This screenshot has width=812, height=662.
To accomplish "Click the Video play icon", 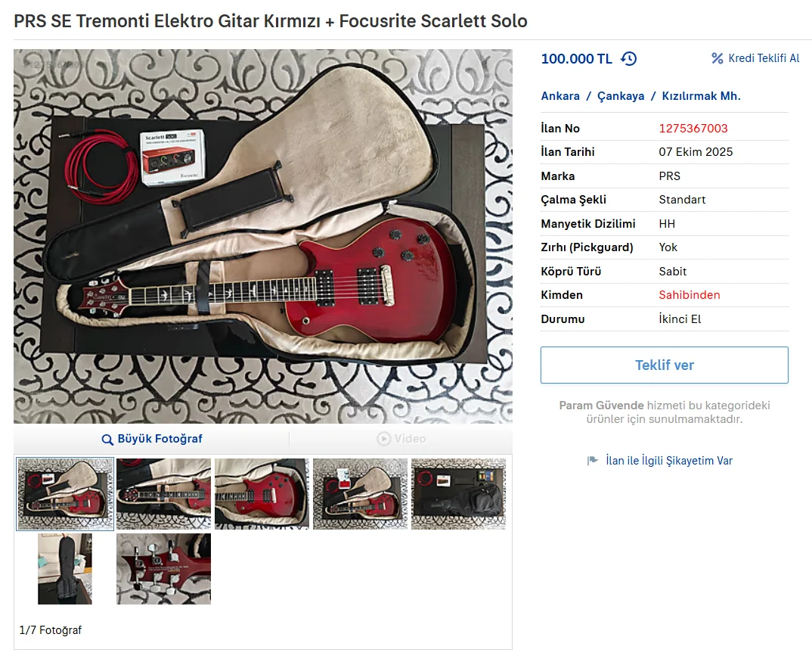I will (384, 439).
